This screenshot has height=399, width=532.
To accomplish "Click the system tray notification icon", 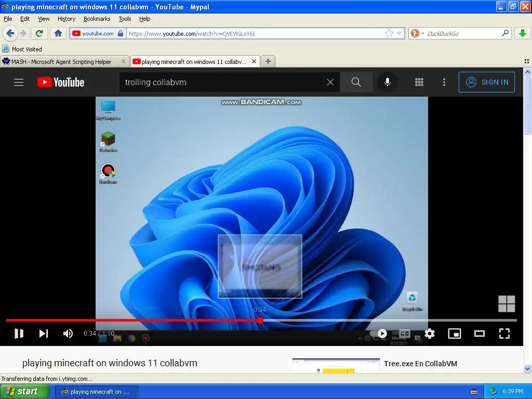I will pos(494,392).
